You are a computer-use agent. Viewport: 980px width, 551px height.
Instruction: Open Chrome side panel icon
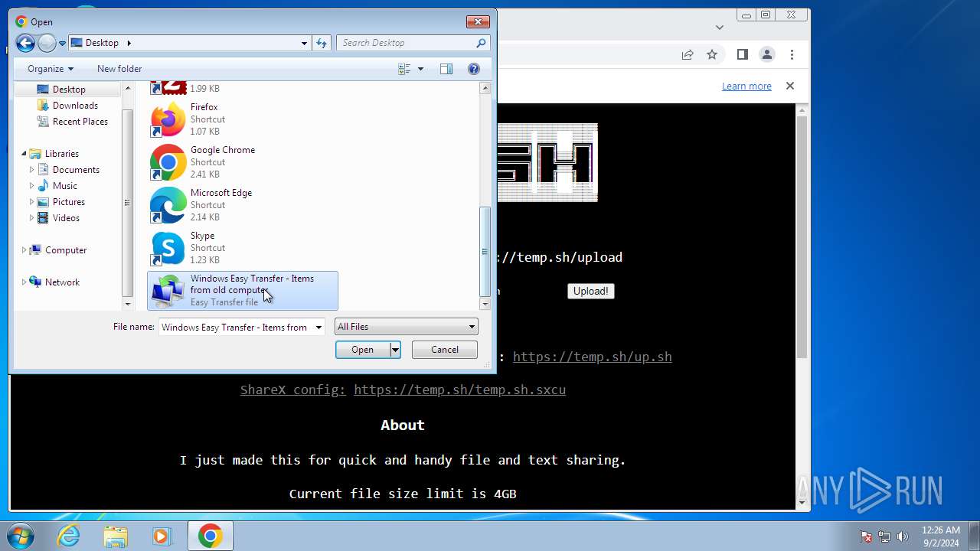coord(742,54)
